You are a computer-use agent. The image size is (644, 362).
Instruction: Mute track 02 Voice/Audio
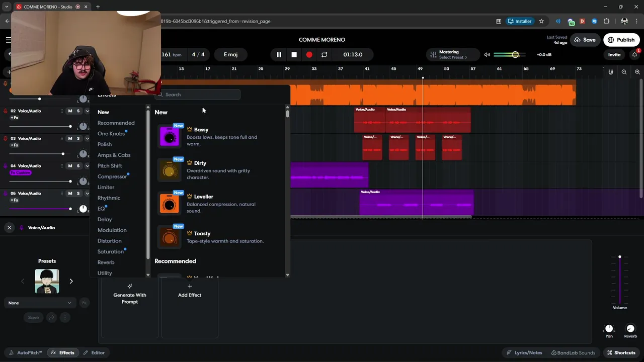[x=70, y=111]
